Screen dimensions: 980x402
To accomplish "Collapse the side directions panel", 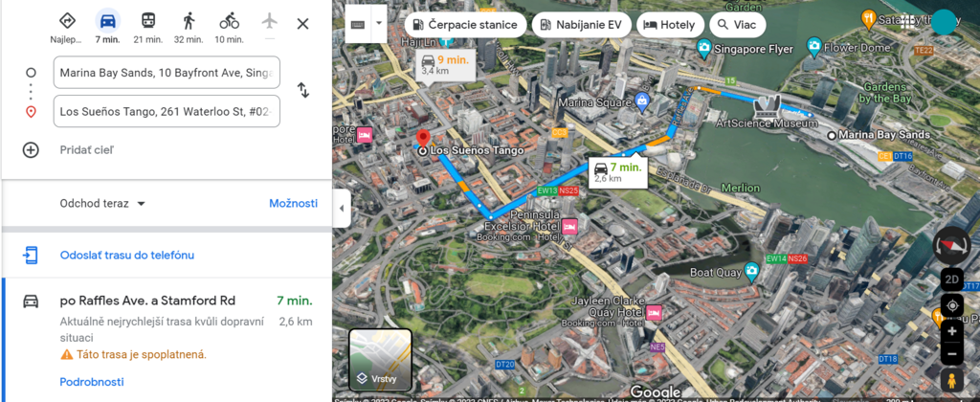I will pyautogui.click(x=342, y=208).
